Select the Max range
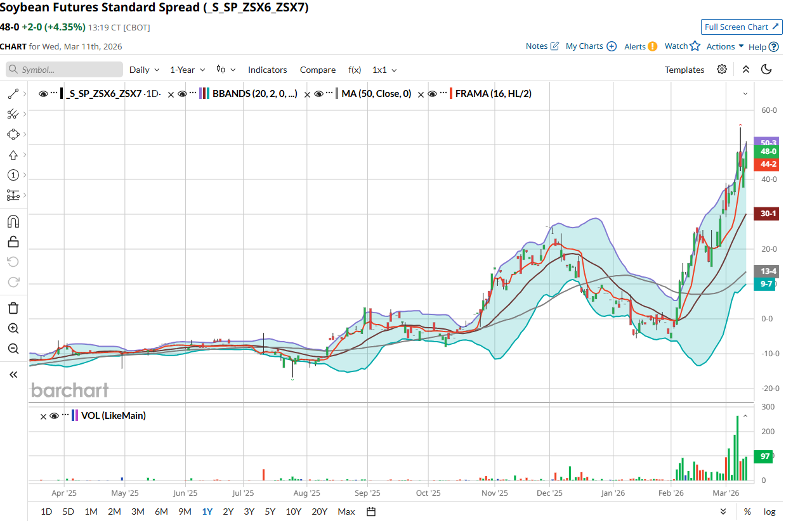 click(346, 512)
